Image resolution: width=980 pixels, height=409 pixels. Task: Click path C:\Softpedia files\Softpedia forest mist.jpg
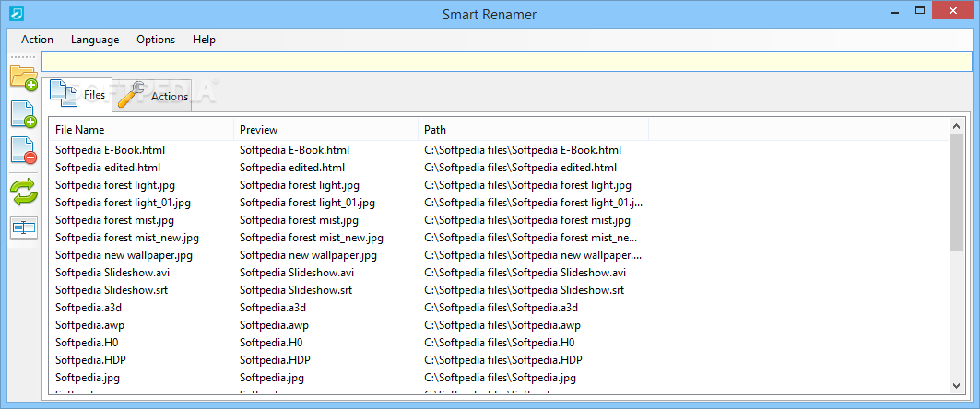527,220
